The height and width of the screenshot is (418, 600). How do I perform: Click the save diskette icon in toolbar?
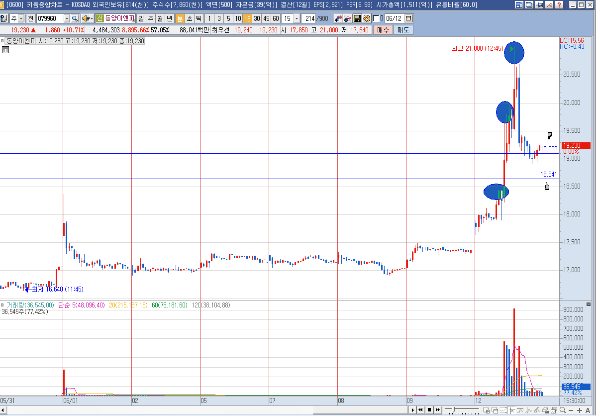[x=357, y=18]
